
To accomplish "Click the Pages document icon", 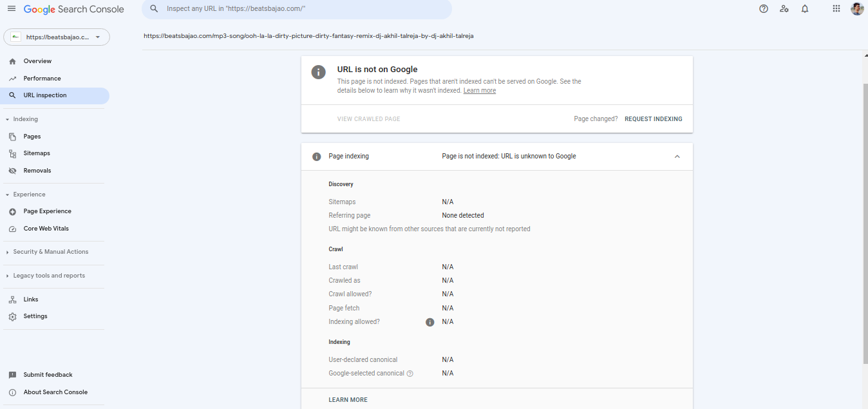I will click(x=12, y=137).
